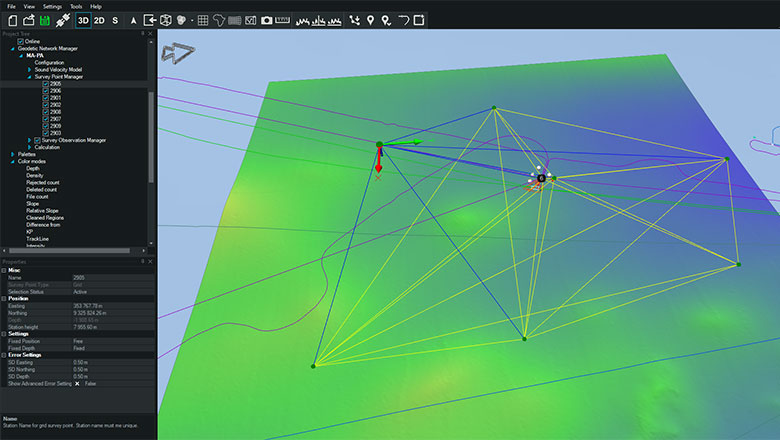Image resolution: width=780 pixels, height=440 pixels.
Task: Toggle Survey Observation Manager checkbox
Action: click(37, 140)
